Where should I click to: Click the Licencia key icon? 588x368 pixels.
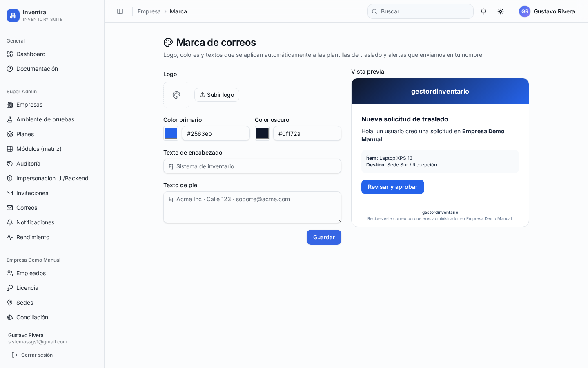10,288
